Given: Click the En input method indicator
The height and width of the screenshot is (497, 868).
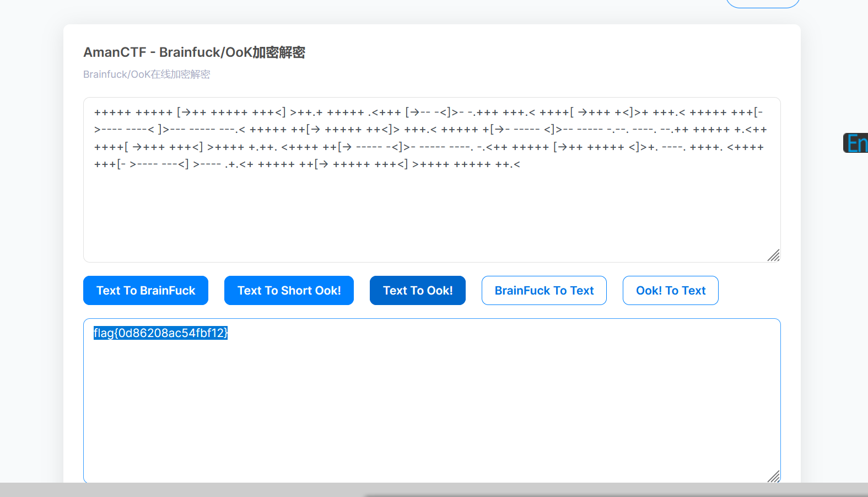Looking at the screenshot, I should pos(856,143).
